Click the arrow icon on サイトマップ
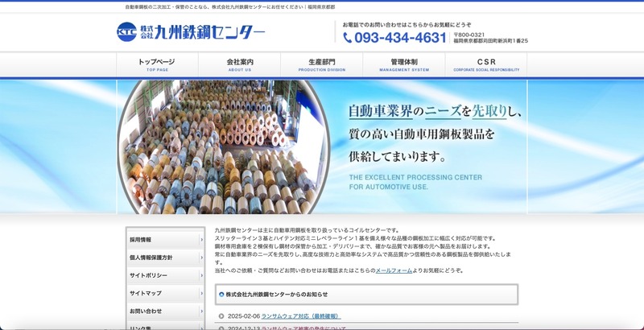 [201, 293]
